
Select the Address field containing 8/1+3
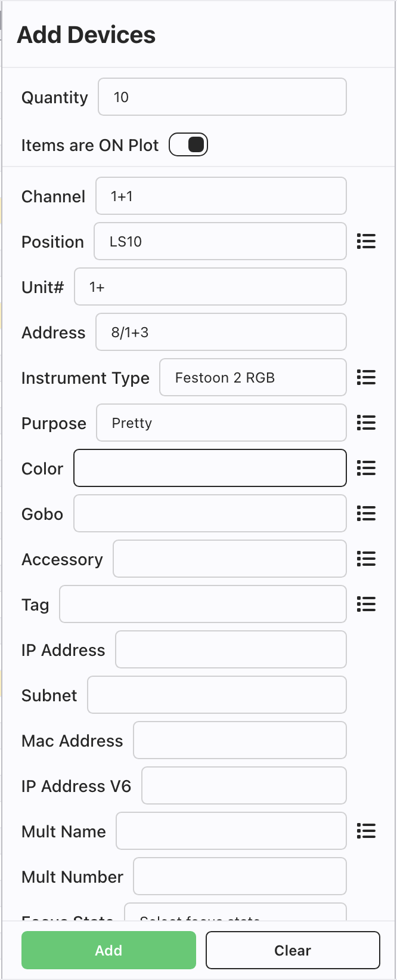pyautogui.click(x=221, y=332)
